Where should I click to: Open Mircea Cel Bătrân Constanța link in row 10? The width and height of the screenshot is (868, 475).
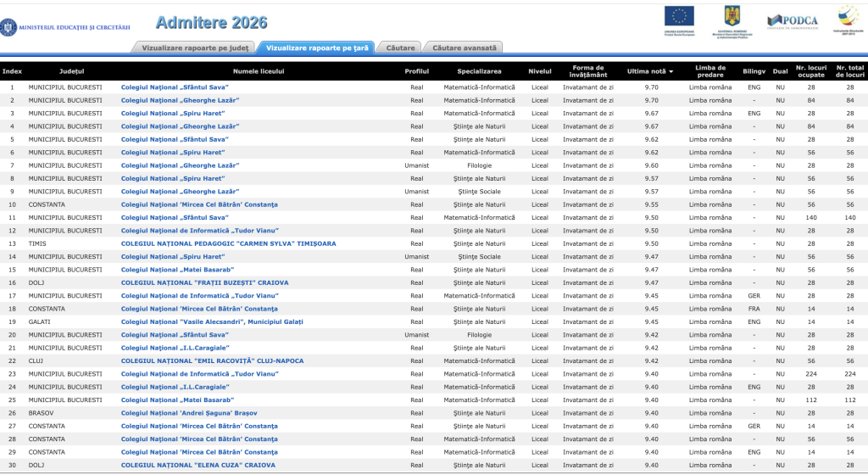click(x=199, y=204)
